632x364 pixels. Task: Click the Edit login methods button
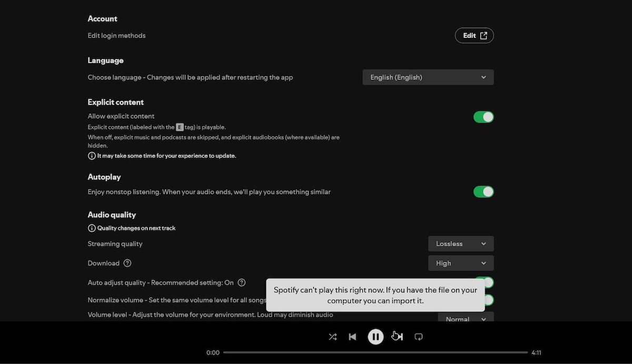pos(473,35)
